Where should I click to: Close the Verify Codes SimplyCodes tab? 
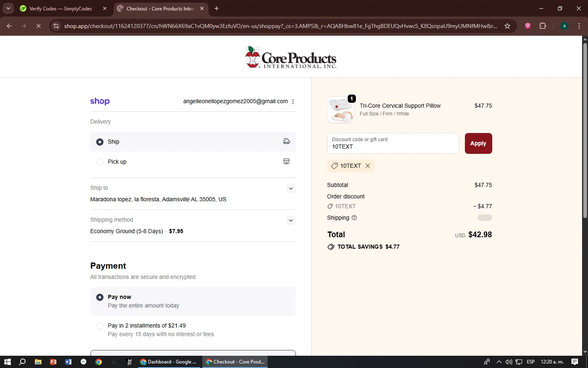pos(105,8)
